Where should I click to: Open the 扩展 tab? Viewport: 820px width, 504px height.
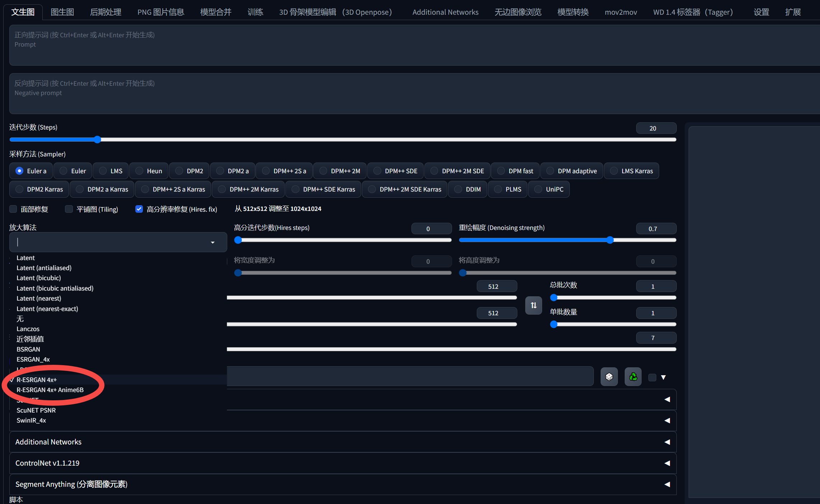793,12
